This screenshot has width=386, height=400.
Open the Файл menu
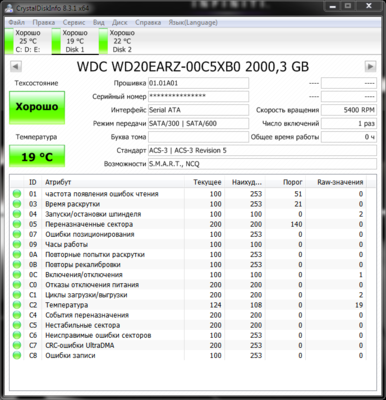(x=16, y=22)
